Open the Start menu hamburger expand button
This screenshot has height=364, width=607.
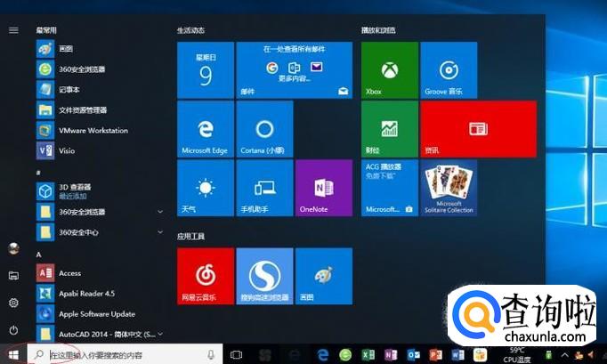pyautogui.click(x=13, y=30)
